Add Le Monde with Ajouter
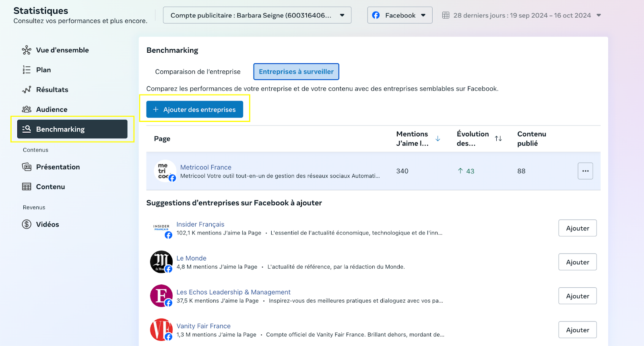Screen dimensions: 644x346 (578, 262)
